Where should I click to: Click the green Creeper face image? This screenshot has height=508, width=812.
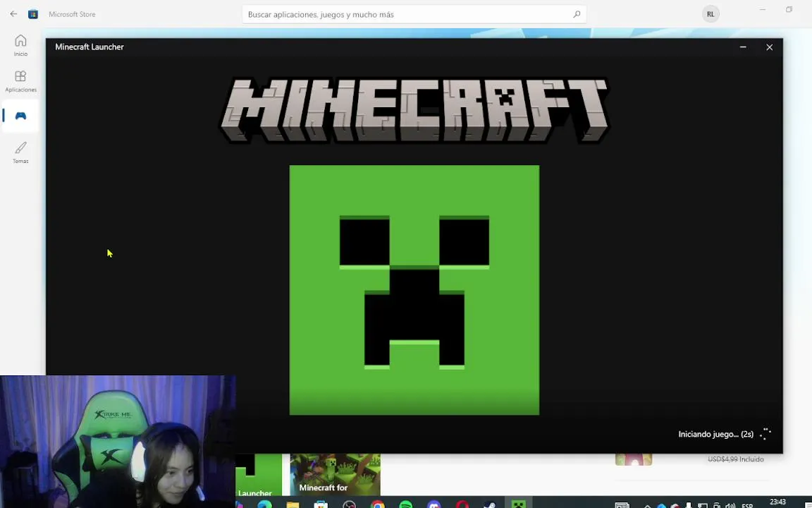click(x=414, y=290)
